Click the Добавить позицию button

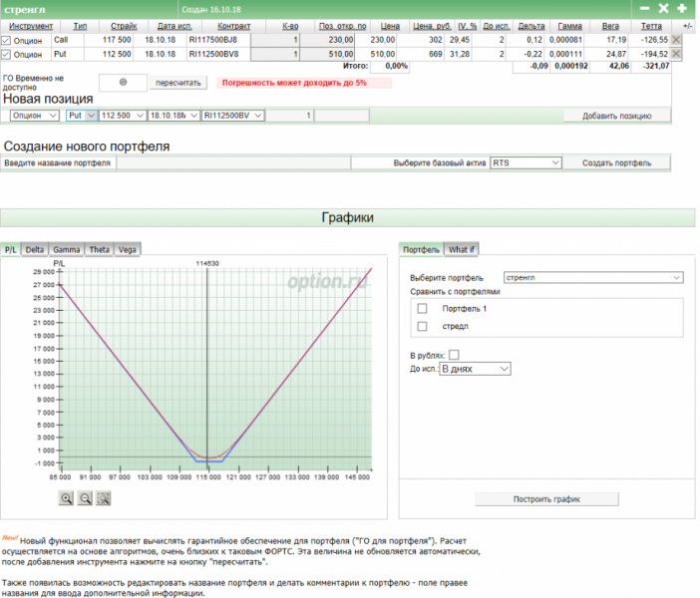coord(617,116)
